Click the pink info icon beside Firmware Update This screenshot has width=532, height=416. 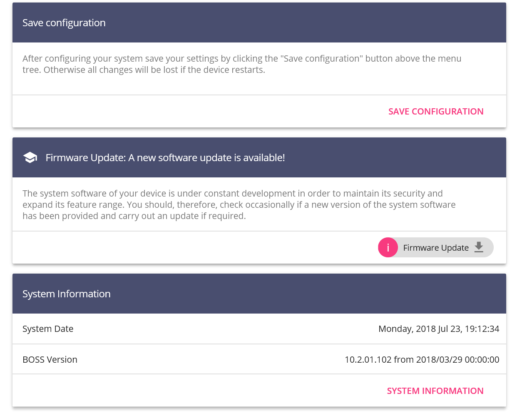388,247
